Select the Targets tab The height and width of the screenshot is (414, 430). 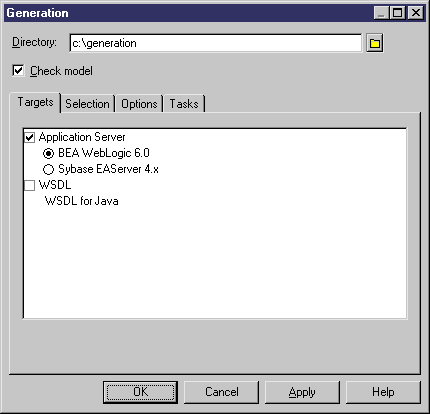pyautogui.click(x=35, y=102)
